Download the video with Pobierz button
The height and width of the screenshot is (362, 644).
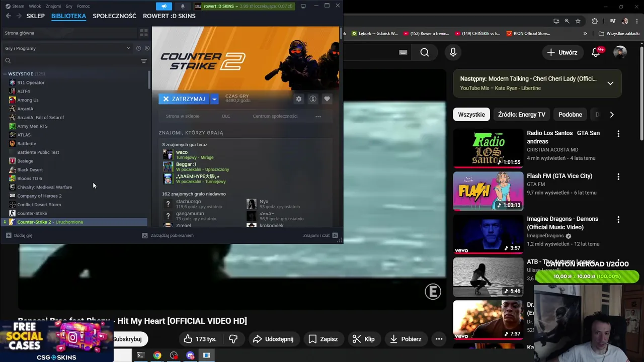(x=406, y=339)
